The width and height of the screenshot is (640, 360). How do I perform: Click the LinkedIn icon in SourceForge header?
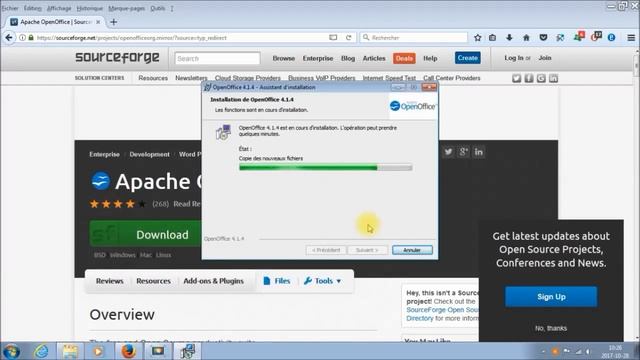click(553, 78)
